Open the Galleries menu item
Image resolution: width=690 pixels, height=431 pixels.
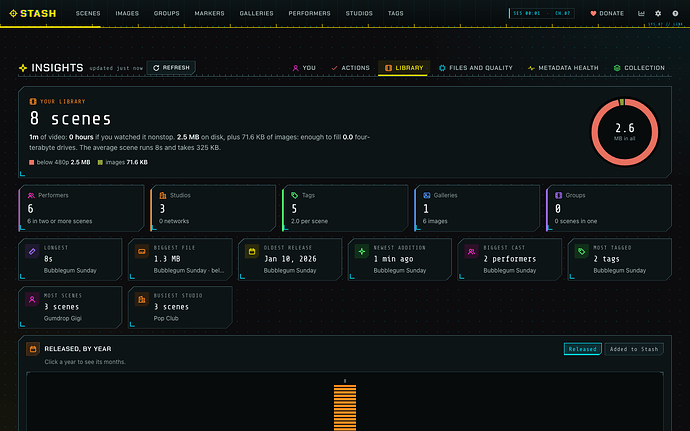[257, 14]
